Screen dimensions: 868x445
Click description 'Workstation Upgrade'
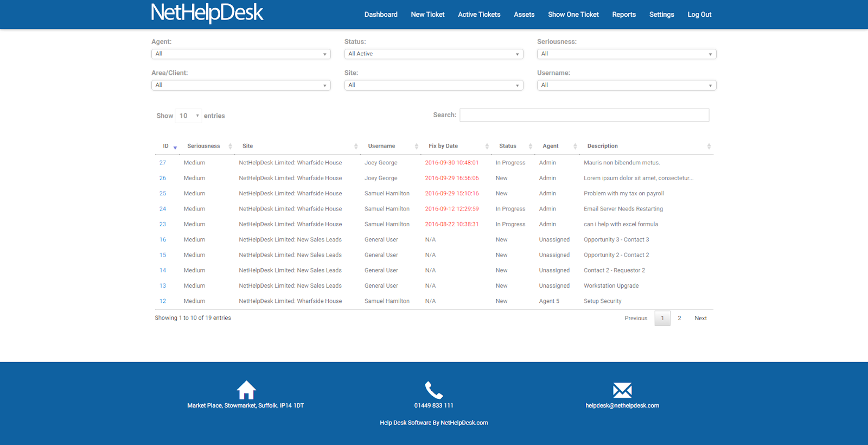point(611,285)
